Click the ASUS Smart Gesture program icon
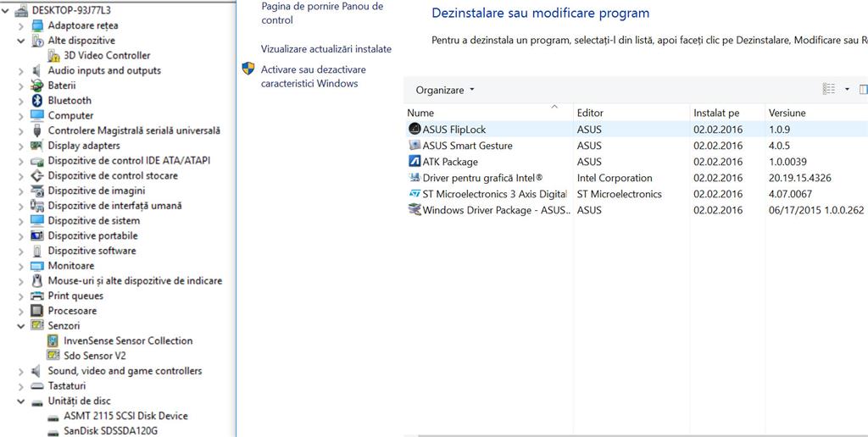Image resolution: width=868 pixels, height=437 pixels. [415, 146]
